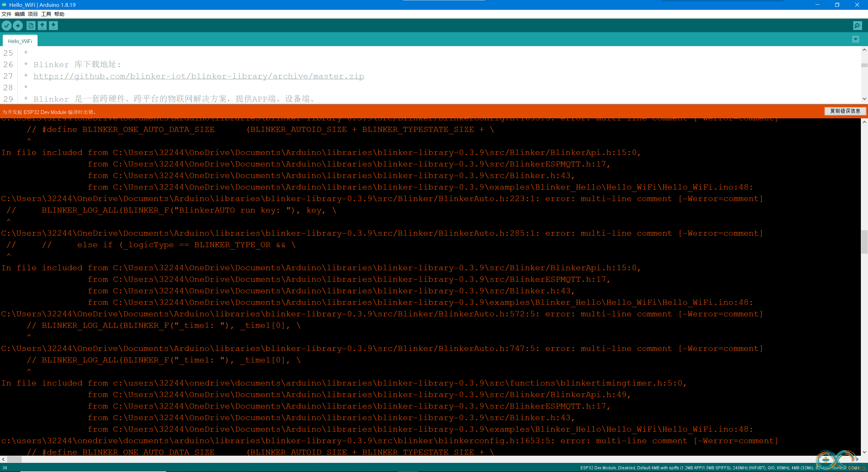Click the Arduino icon in the title bar

click(x=4, y=5)
